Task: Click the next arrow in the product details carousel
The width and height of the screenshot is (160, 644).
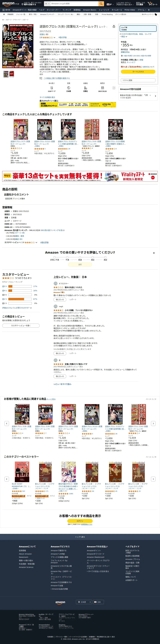Action: pos(114,88)
